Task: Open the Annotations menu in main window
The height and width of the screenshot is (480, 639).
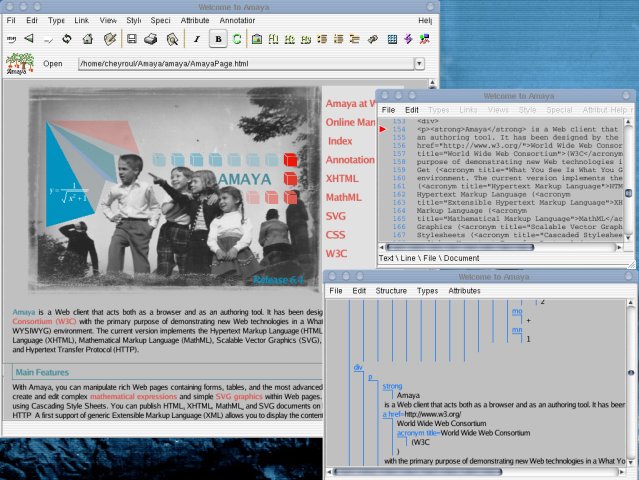Action: (237, 20)
